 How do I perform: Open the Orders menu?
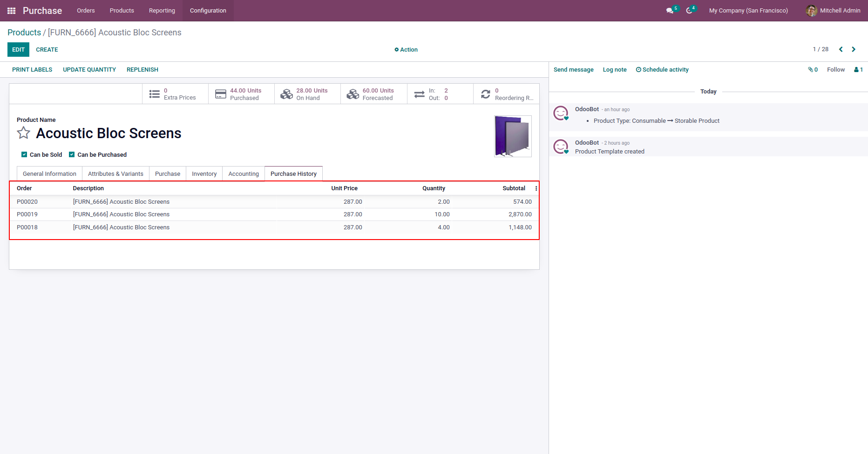86,11
